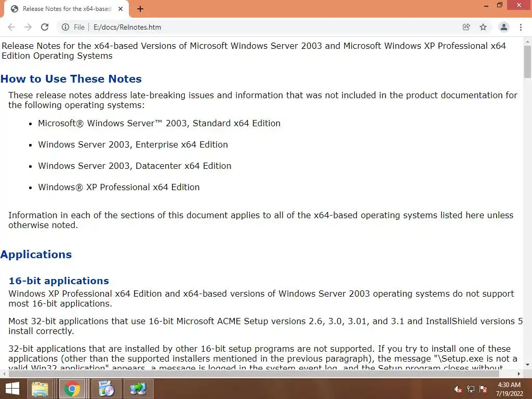Open a new tab with the plus button
The width and height of the screenshot is (532, 399).
pos(140,9)
